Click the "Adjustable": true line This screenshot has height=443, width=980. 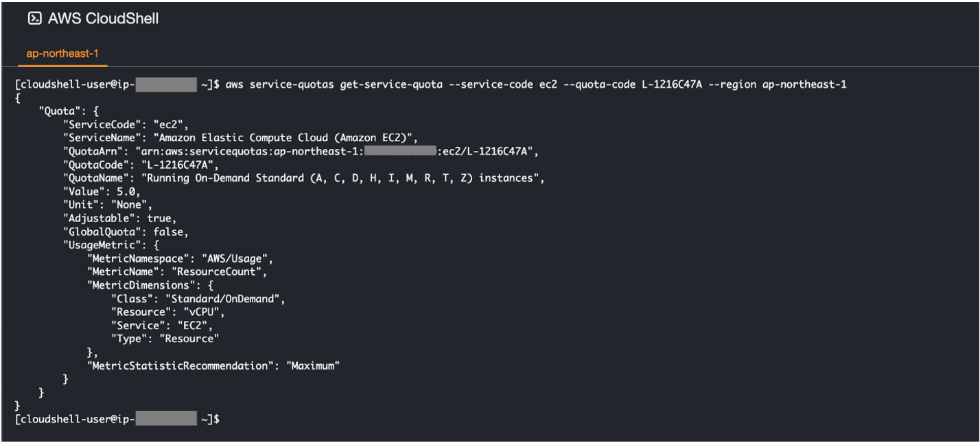tap(119, 218)
